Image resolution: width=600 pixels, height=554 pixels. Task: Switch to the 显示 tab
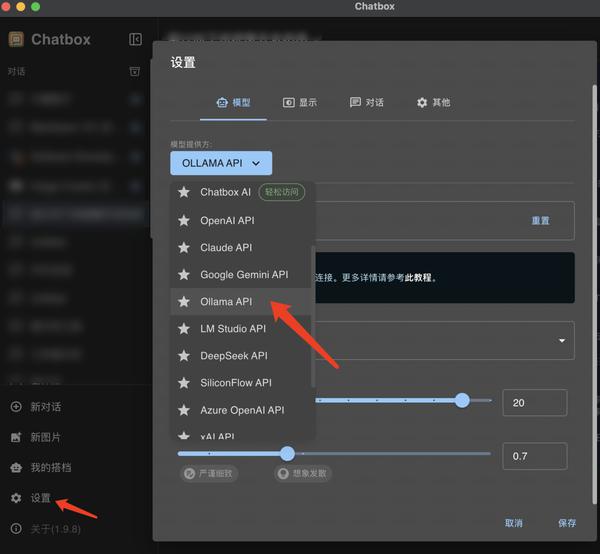(x=300, y=102)
